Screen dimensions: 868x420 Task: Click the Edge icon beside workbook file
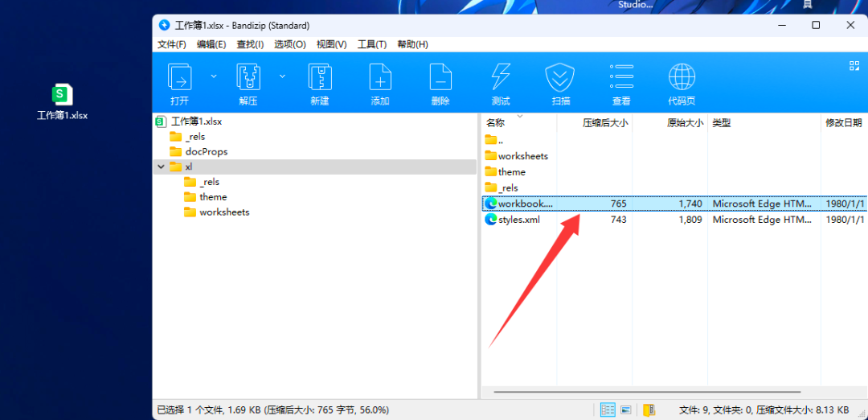pos(490,204)
